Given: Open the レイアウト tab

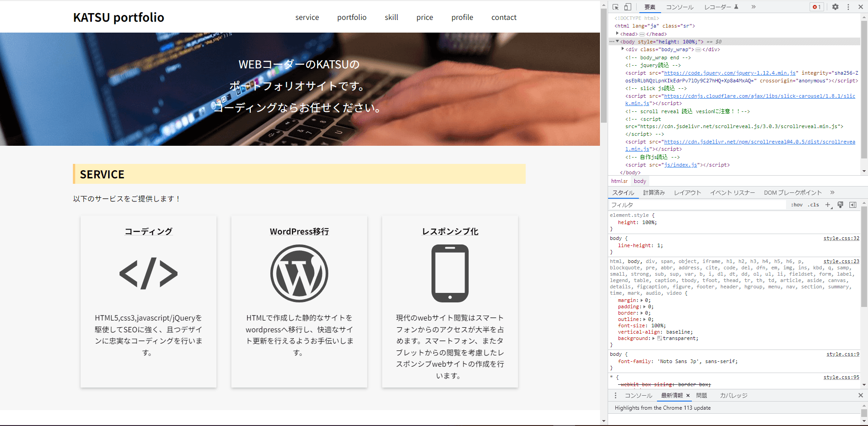Looking at the screenshot, I should (x=687, y=193).
